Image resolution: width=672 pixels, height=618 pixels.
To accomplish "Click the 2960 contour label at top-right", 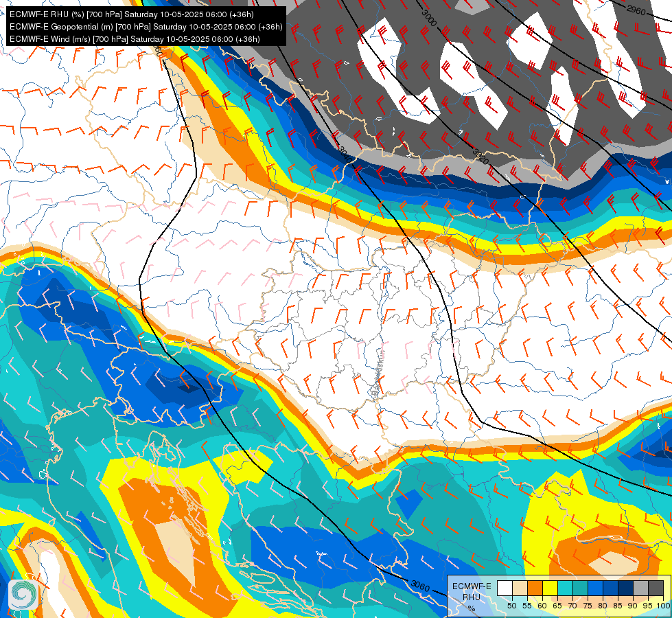I will tap(636, 10).
